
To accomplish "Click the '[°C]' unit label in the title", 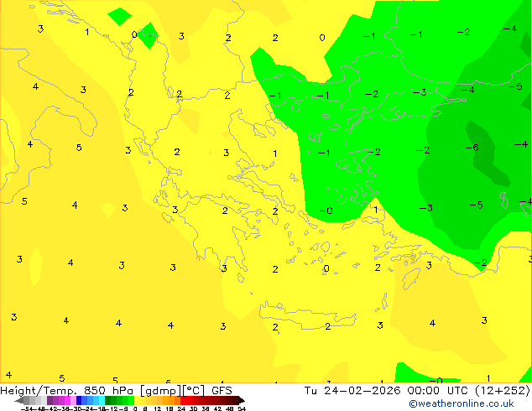I will tap(194, 391).
